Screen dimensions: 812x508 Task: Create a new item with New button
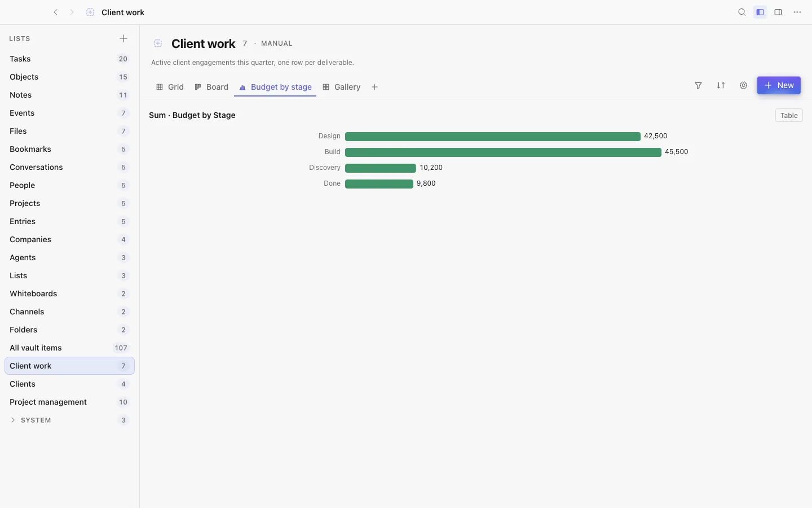(779, 85)
